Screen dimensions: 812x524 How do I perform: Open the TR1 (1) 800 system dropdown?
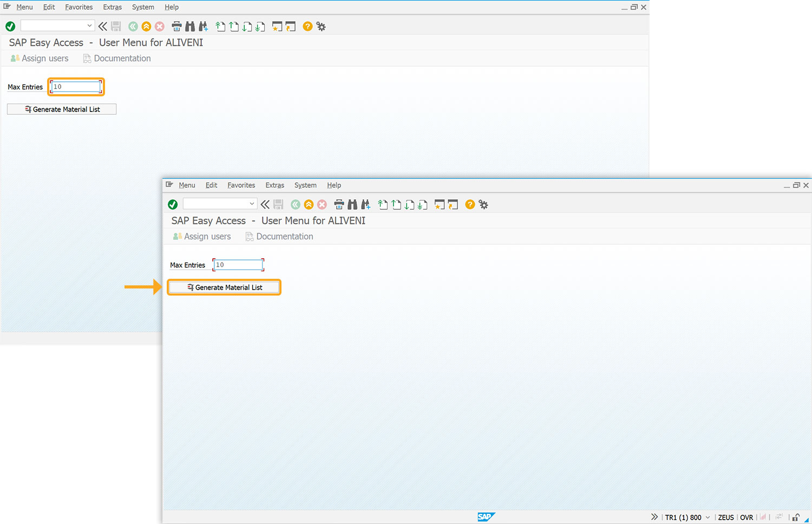click(708, 518)
